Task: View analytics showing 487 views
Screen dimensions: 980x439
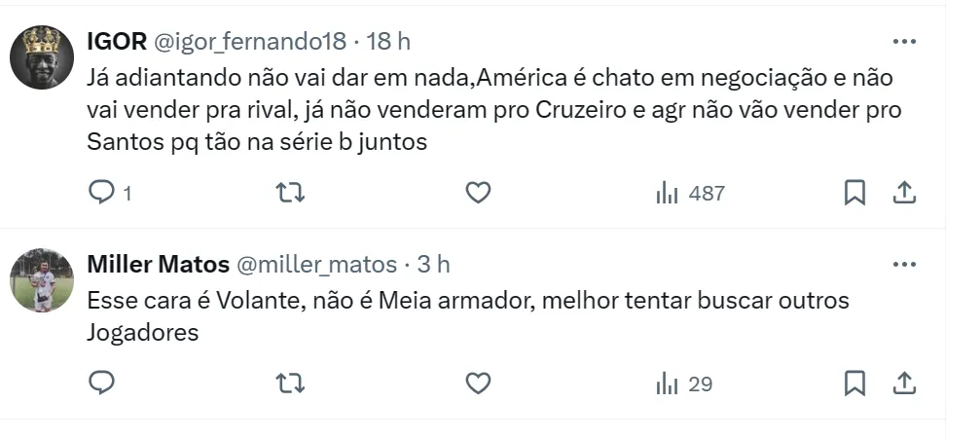Action: click(x=690, y=194)
